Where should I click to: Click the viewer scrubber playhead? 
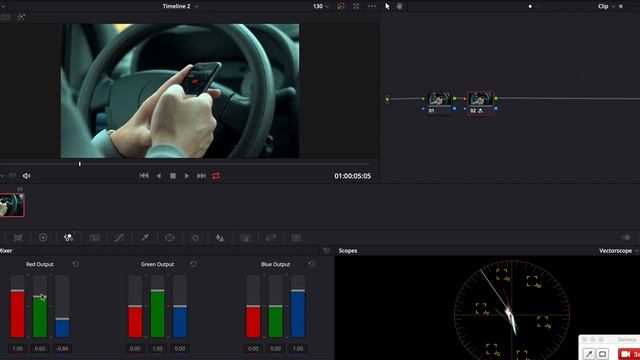(80, 164)
